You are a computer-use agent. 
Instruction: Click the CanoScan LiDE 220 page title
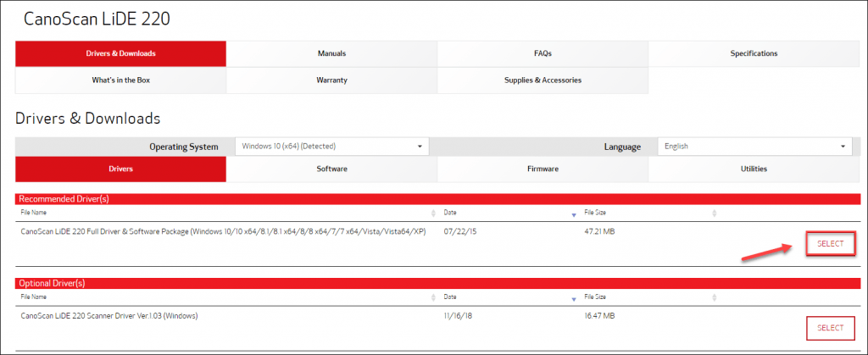97,19
